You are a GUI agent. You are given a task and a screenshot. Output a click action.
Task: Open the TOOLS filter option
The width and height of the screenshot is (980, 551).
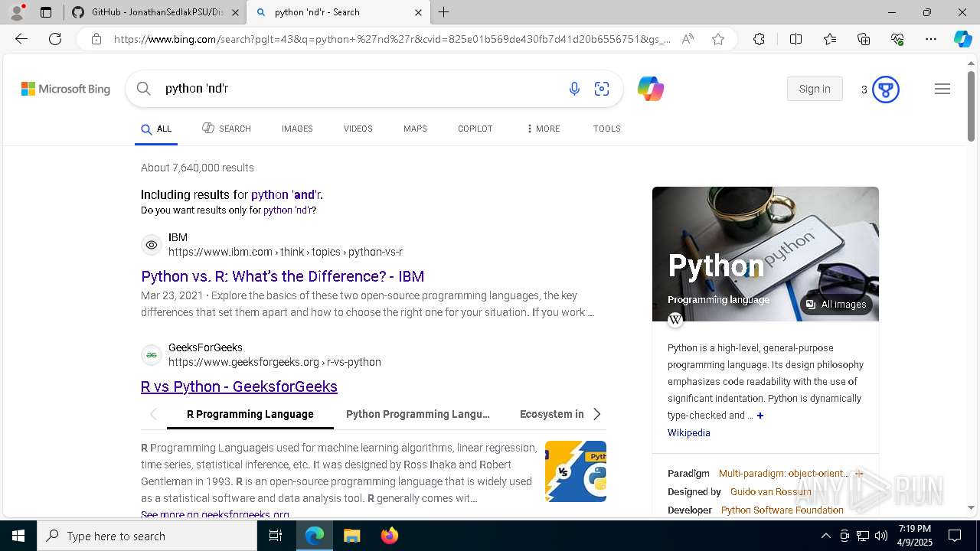pyautogui.click(x=607, y=129)
